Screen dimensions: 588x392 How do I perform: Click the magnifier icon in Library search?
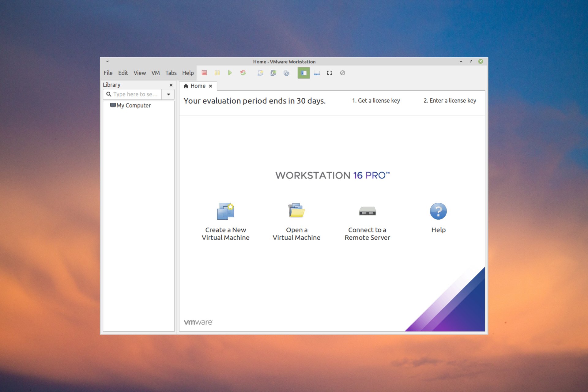109,94
